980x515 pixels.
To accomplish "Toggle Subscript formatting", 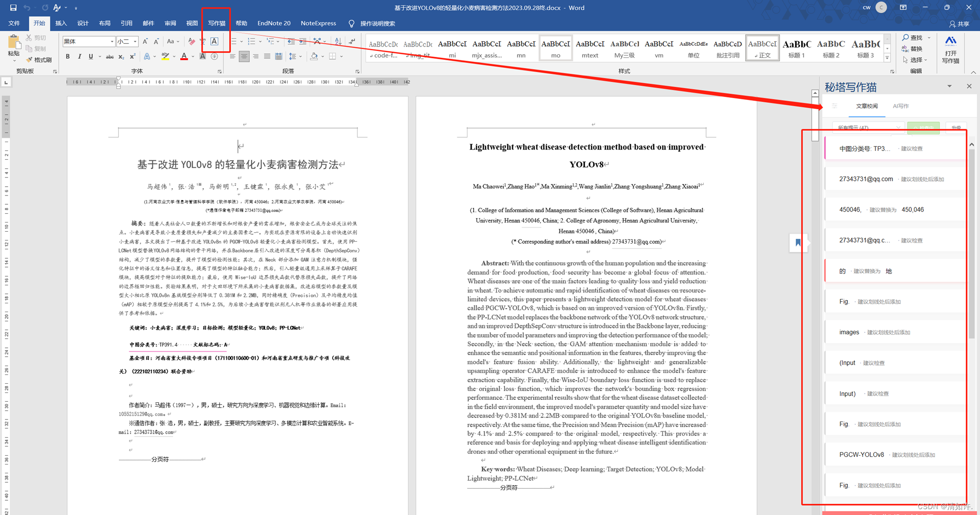I will tap(121, 56).
